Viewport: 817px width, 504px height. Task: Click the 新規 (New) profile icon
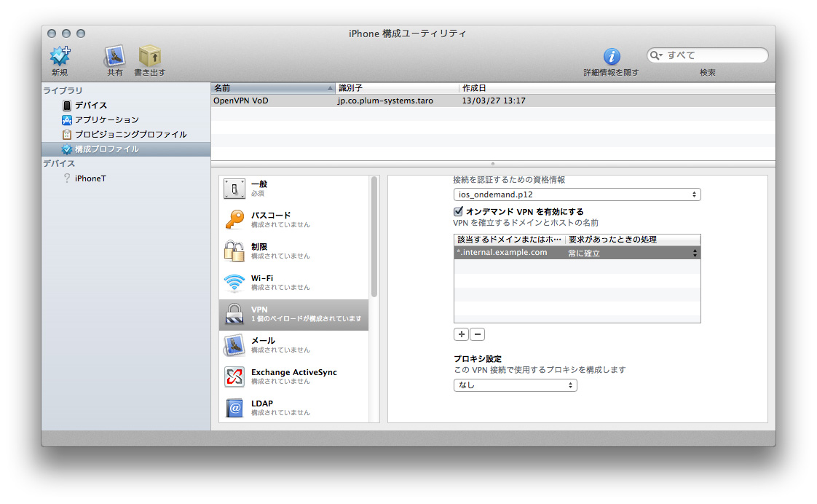point(60,56)
